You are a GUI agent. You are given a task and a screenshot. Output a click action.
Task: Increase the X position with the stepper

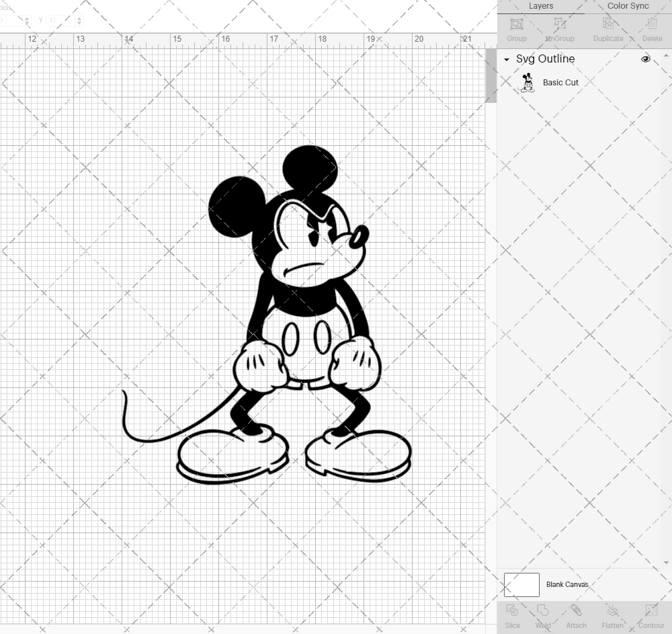pos(27,17)
